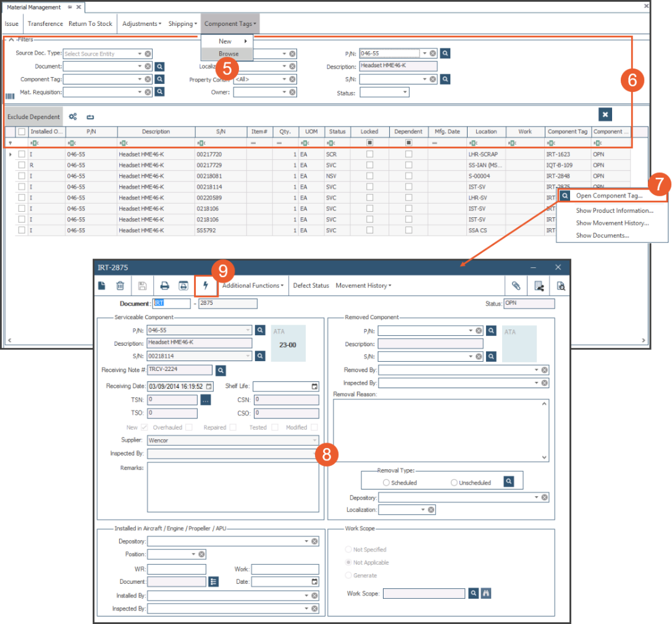
Task: Check the row checkbox for S/N 00217720
Action: tap(22, 154)
